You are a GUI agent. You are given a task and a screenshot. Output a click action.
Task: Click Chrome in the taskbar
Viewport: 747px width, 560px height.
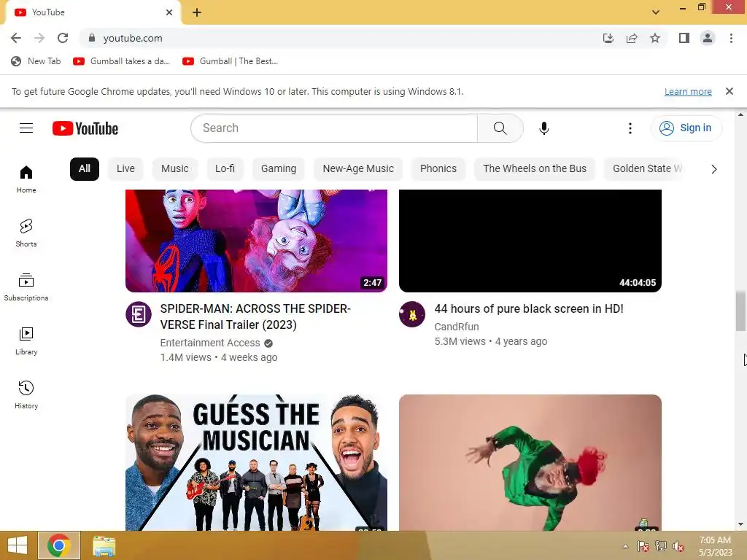tap(59, 545)
